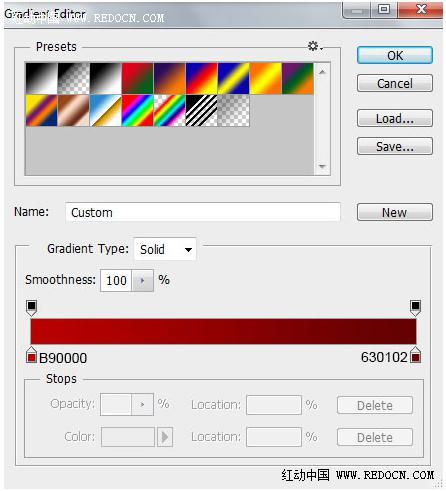Choose the foreground to transparent preset
This screenshot has width=446, height=491.
pos(73,78)
